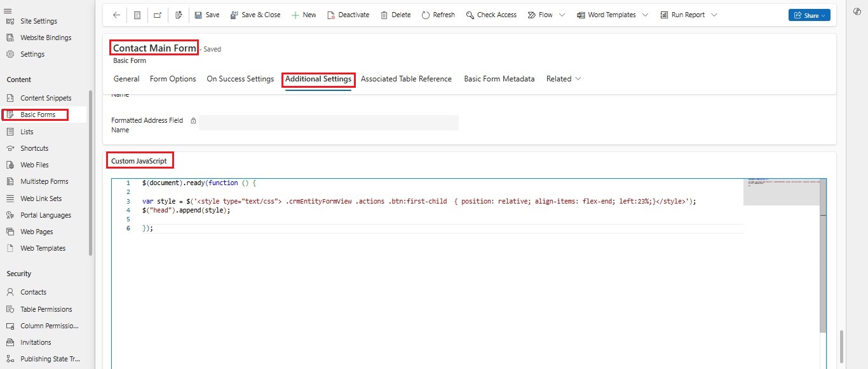Open Copilot icon at top right

pyautogui.click(x=857, y=11)
